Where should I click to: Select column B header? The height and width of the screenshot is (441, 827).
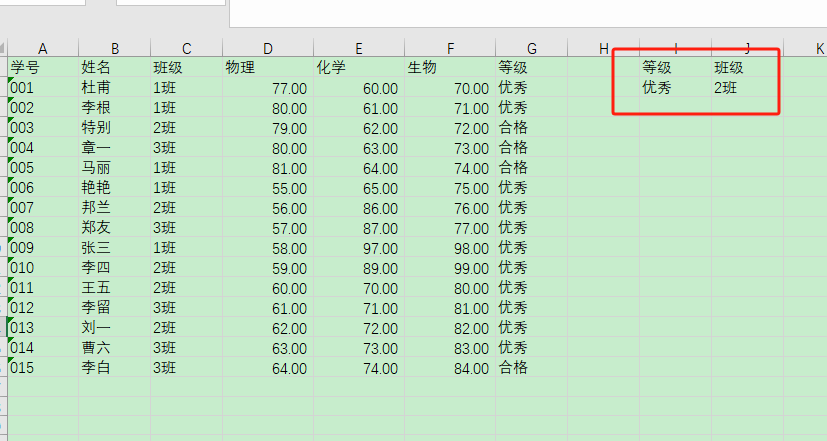(x=114, y=48)
